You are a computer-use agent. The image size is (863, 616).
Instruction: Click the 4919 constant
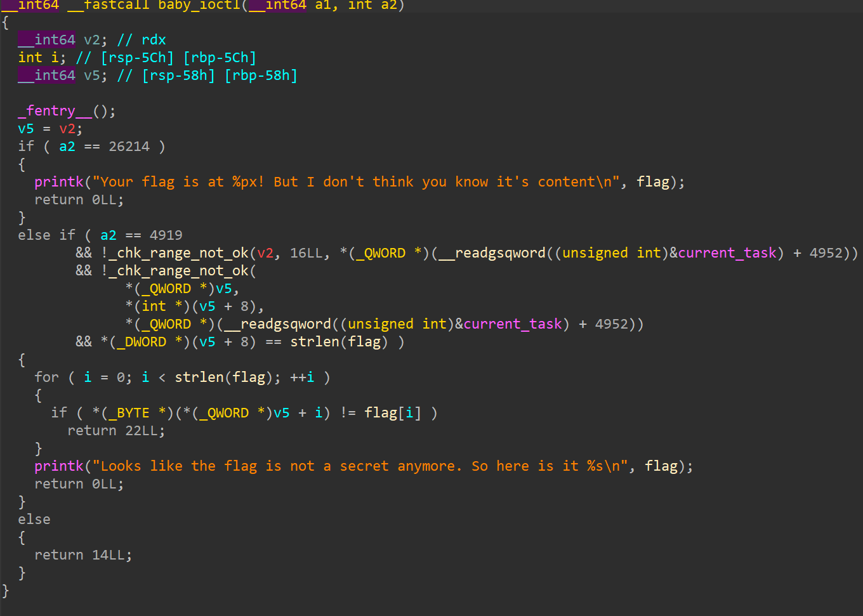coord(166,235)
